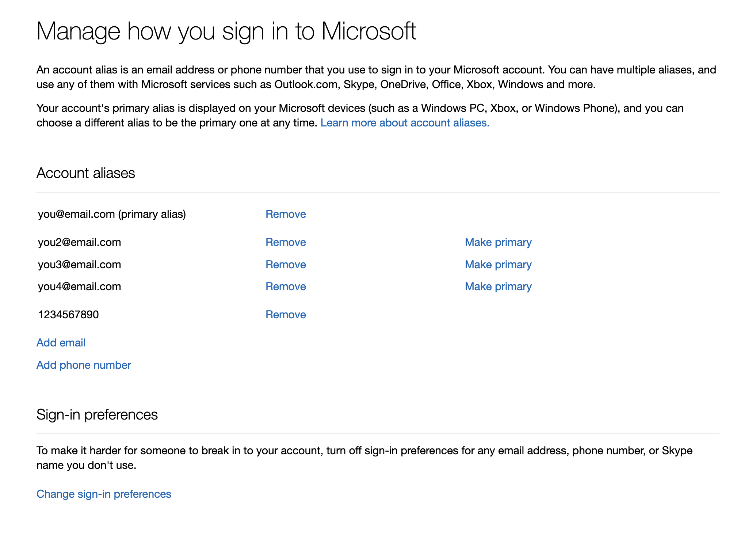Select the you3@email.com alias text
The width and height of the screenshot is (756, 535).
pos(79,265)
